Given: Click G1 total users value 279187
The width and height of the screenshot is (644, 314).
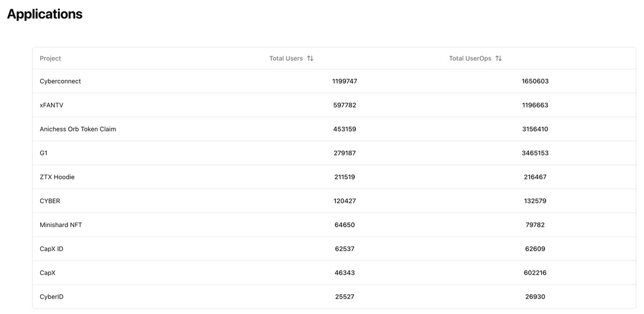Looking at the screenshot, I should pyautogui.click(x=345, y=153).
